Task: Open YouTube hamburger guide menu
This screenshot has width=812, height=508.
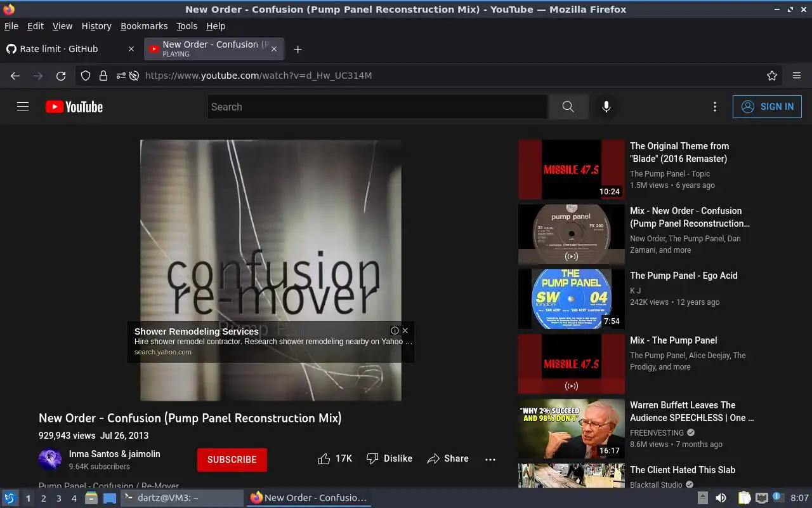Action: pyautogui.click(x=23, y=107)
